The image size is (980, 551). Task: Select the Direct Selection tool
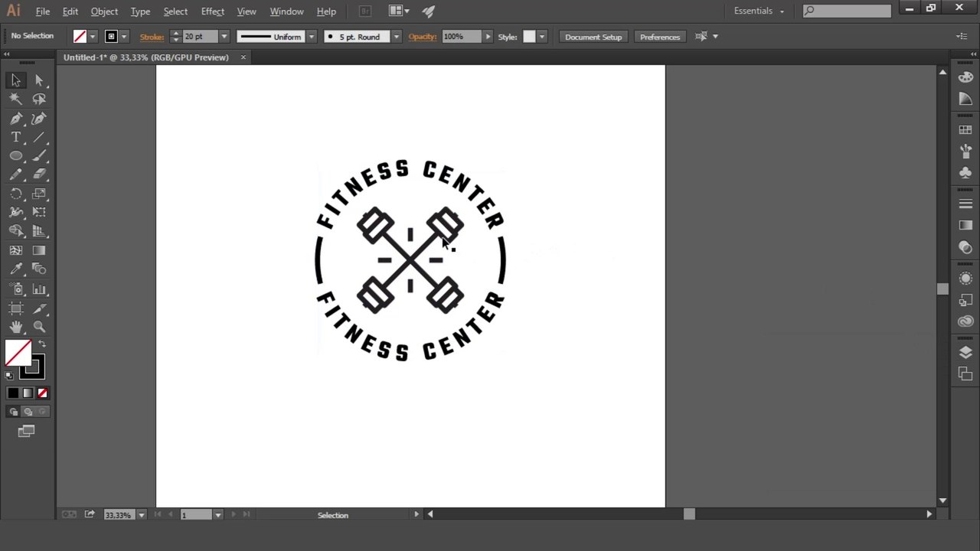pyautogui.click(x=39, y=80)
